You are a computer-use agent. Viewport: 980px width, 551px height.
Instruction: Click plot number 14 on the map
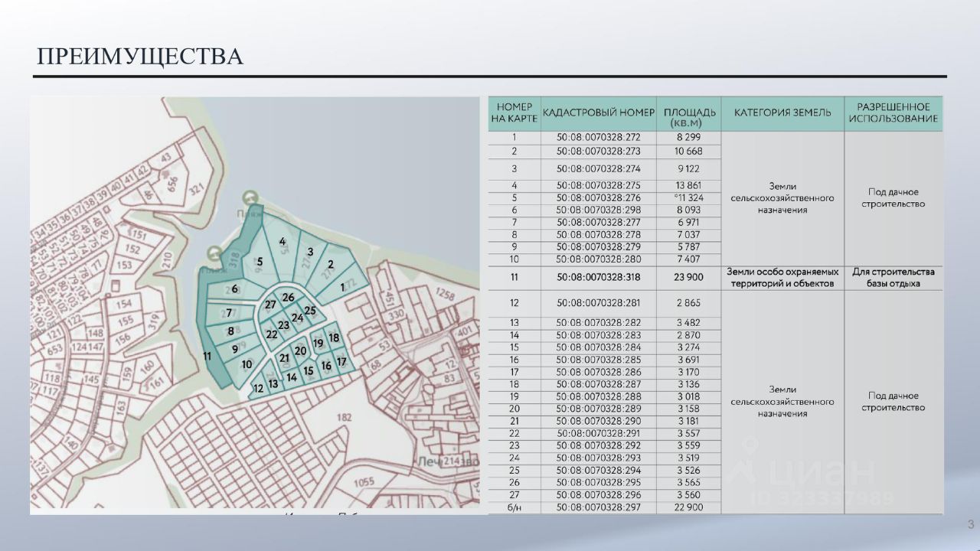click(x=292, y=377)
